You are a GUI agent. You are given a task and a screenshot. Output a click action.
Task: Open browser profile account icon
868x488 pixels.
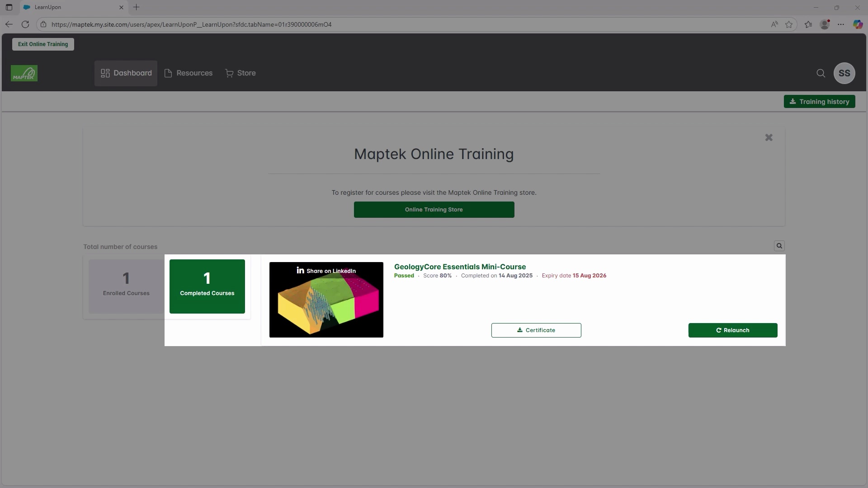click(x=825, y=24)
